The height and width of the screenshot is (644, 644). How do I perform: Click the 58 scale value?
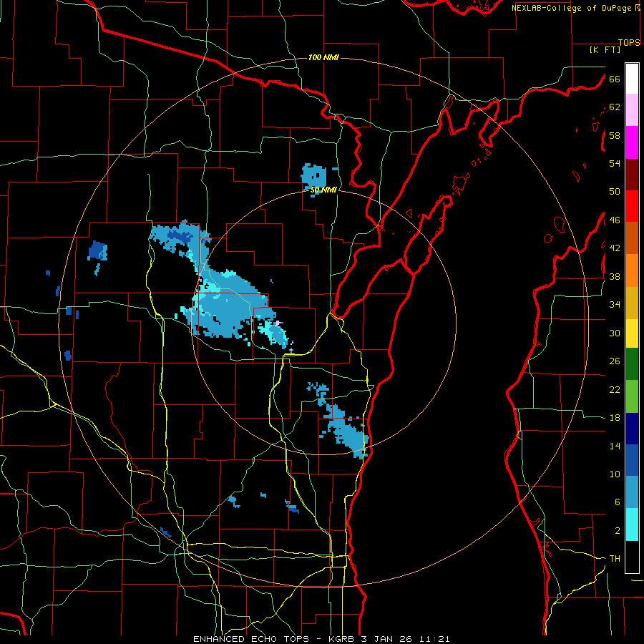(615, 135)
